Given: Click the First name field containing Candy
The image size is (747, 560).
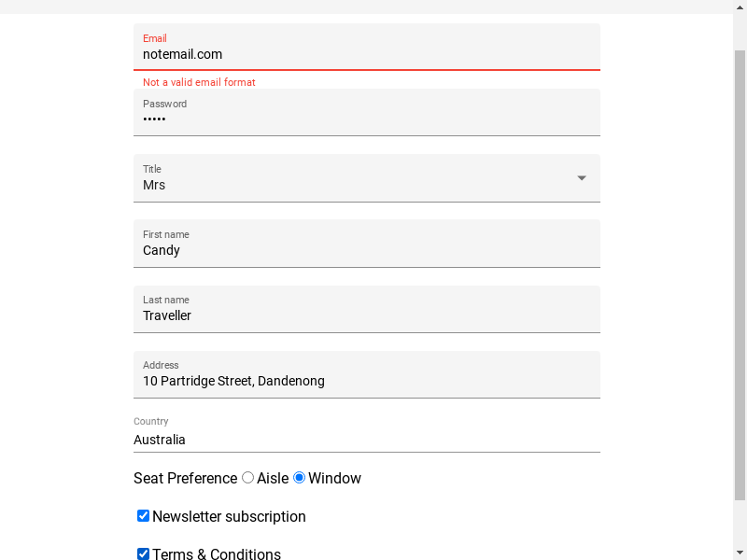Looking at the screenshot, I should 367,244.
